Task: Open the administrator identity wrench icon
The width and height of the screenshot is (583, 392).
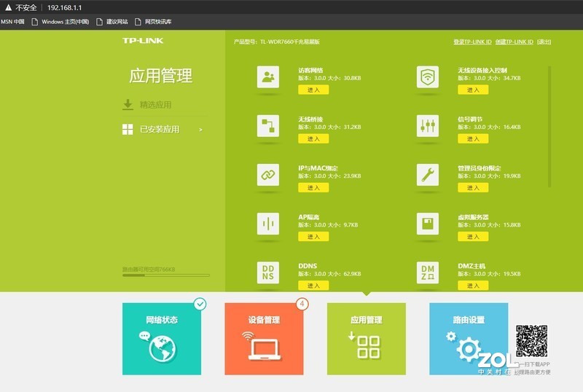Action: 428,175
